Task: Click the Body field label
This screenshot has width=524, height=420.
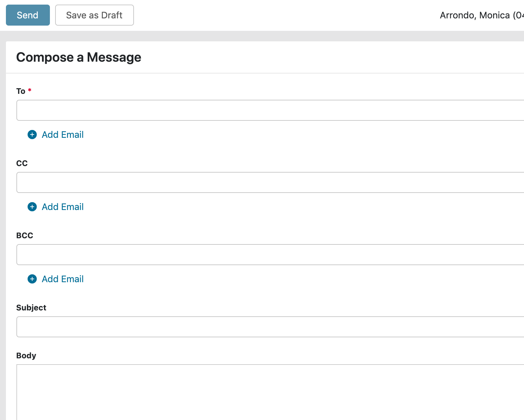Action: 26,356
